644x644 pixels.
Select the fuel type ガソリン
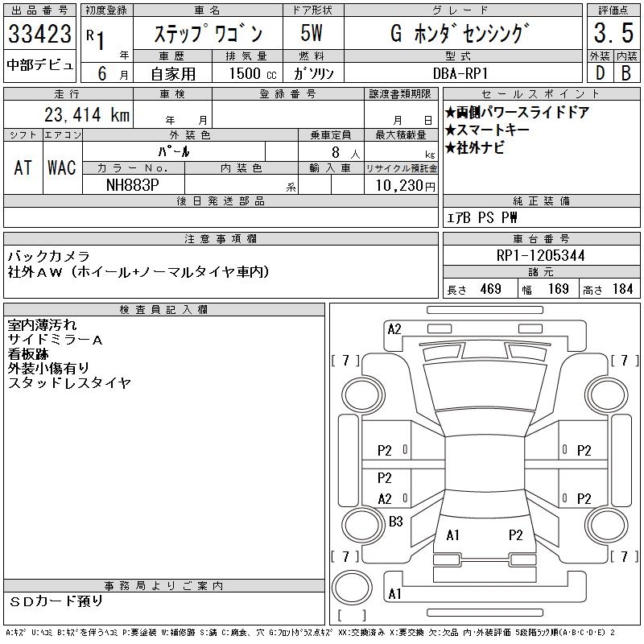click(314, 73)
